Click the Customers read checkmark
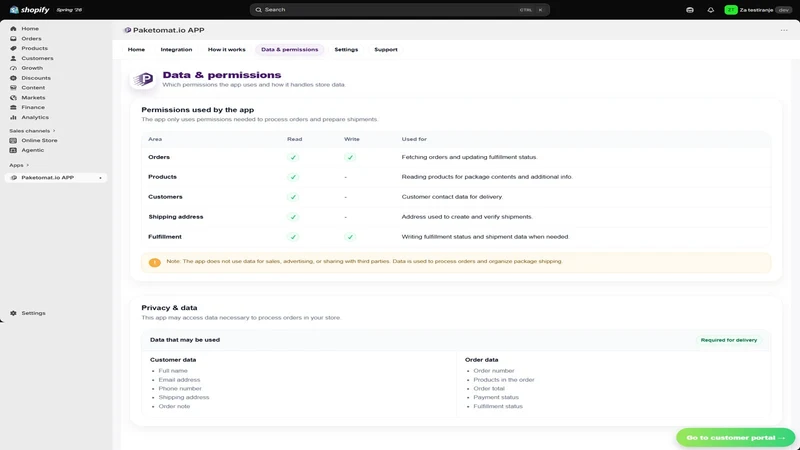 pyautogui.click(x=293, y=197)
